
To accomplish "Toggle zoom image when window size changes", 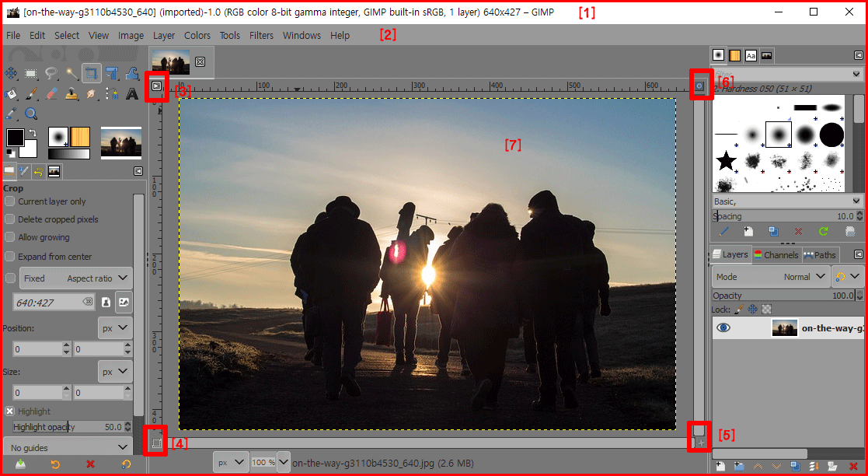I will tap(699, 86).
